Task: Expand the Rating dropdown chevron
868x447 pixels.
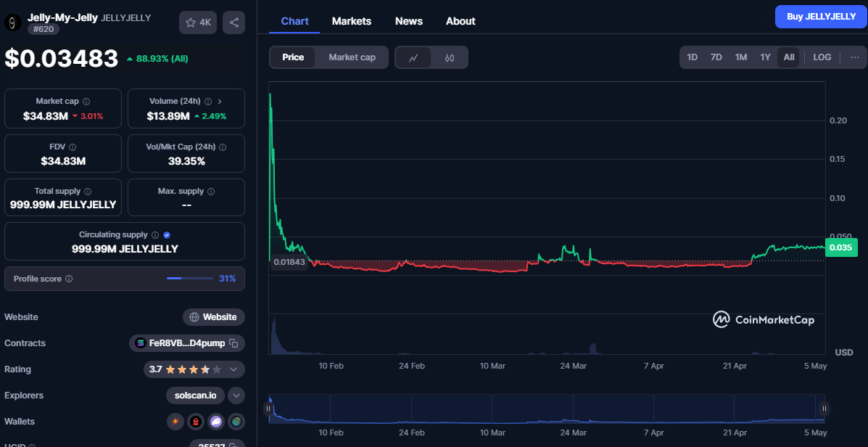Action: (x=233, y=369)
